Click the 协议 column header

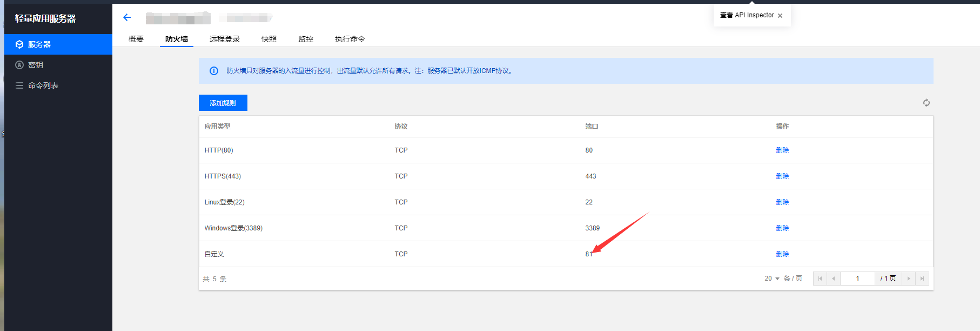[x=401, y=127]
